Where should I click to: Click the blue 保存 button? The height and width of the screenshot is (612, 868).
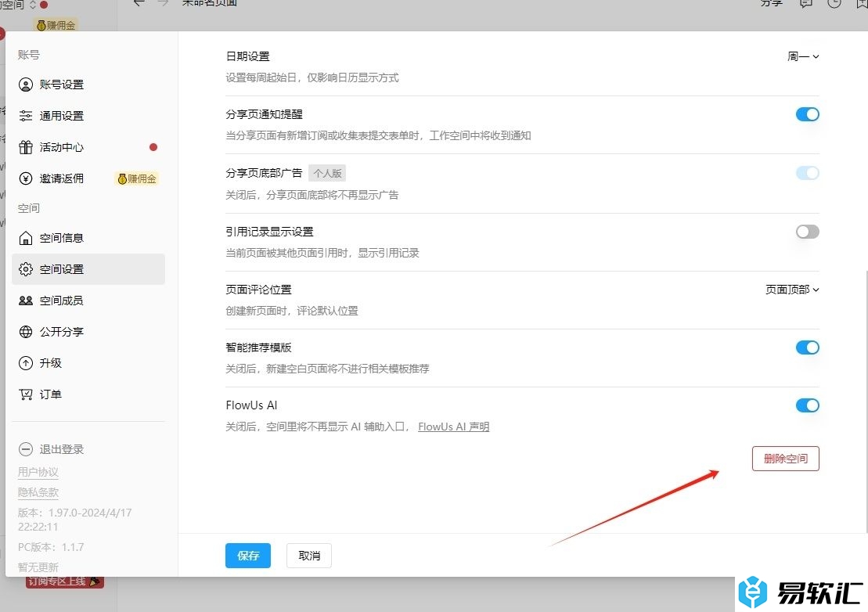tap(248, 556)
